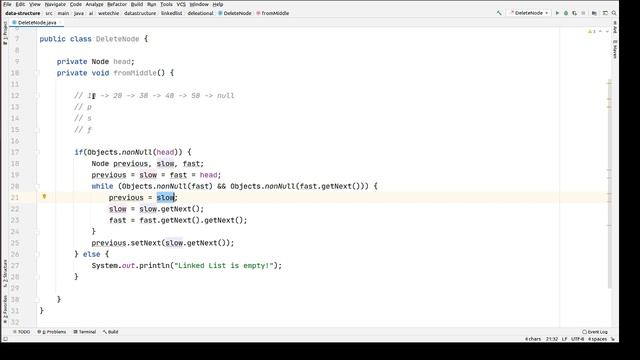Open the Tools menu
Image resolution: width=640 pixels, height=360 pixels.
tap(166, 4)
